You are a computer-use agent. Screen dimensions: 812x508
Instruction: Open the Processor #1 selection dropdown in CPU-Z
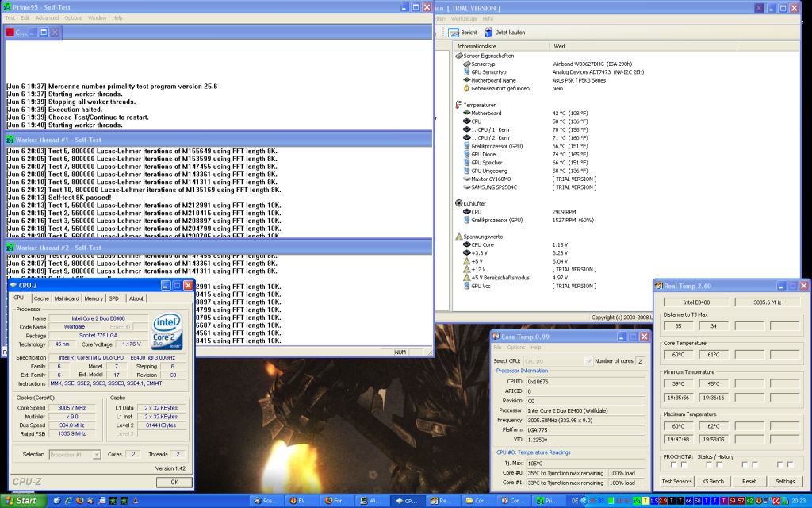75,455
